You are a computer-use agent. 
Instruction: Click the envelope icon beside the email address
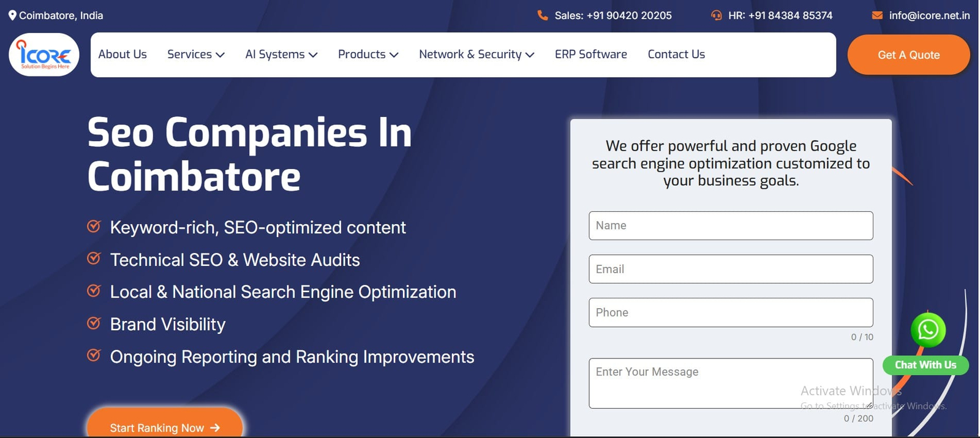(877, 15)
